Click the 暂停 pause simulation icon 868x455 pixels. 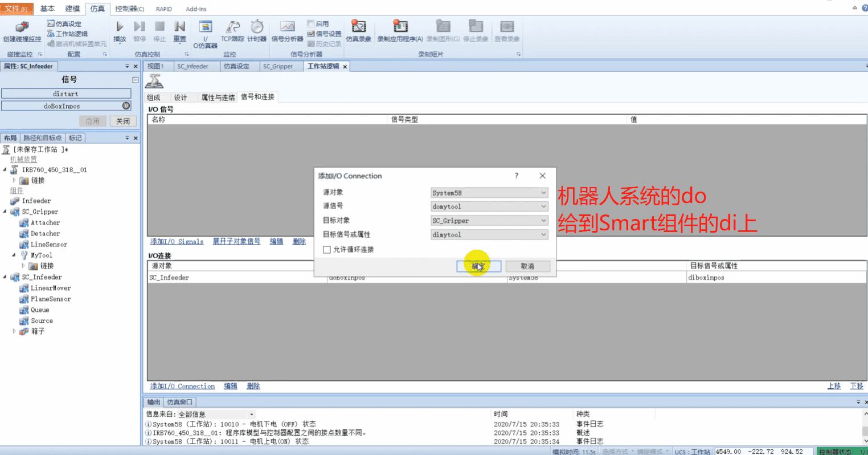[140, 27]
